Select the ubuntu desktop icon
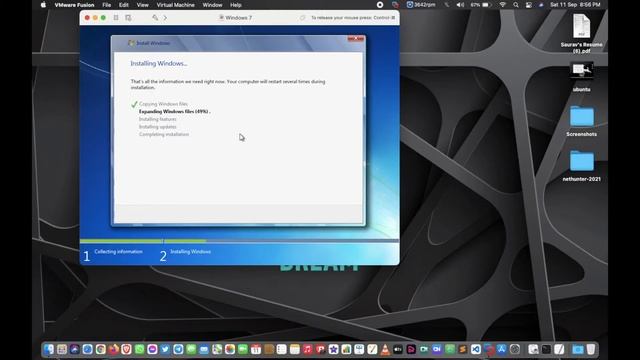Screen dimensions: 640x360 pyautogui.click(x=581, y=76)
